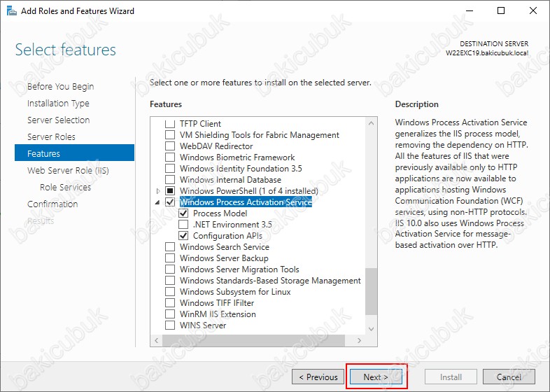The image size is (550, 392).
Task: Maximize the wizard window
Action: (501, 10)
